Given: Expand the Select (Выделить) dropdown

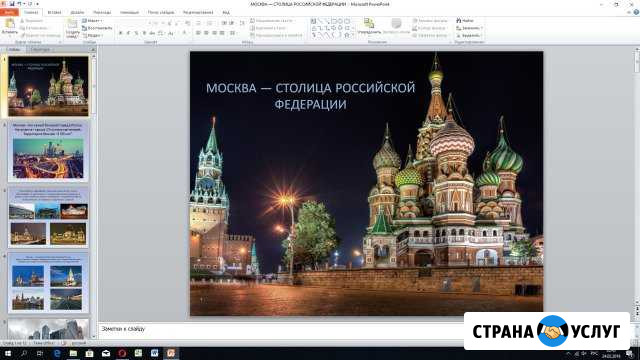Looking at the screenshot, I should point(469,36).
